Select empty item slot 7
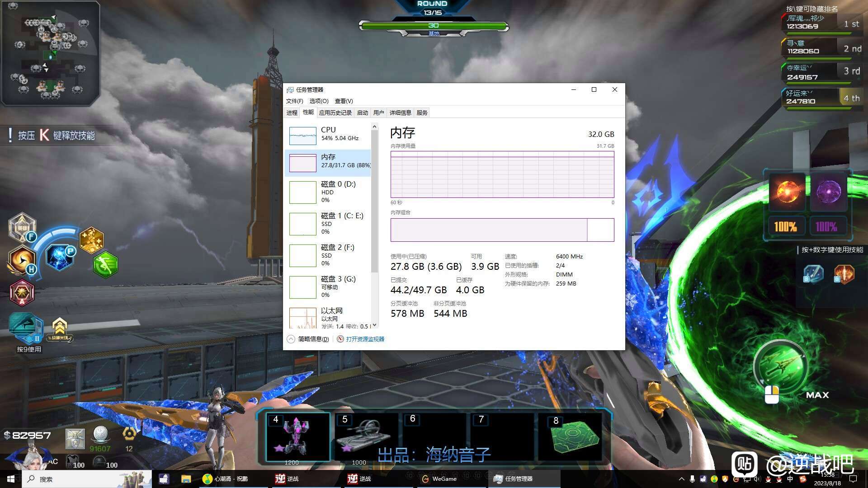This screenshot has width=868, height=488. [502, 437]
